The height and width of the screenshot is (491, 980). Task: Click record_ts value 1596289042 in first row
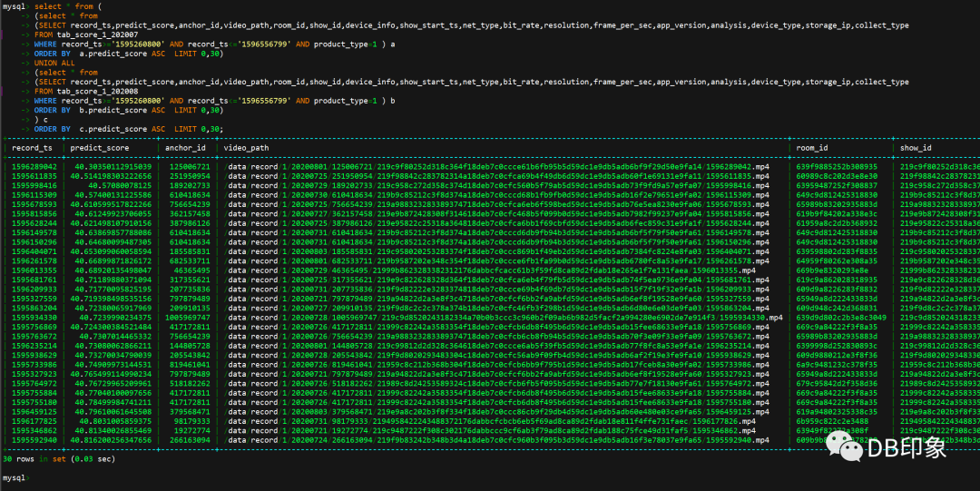point(32,166)
